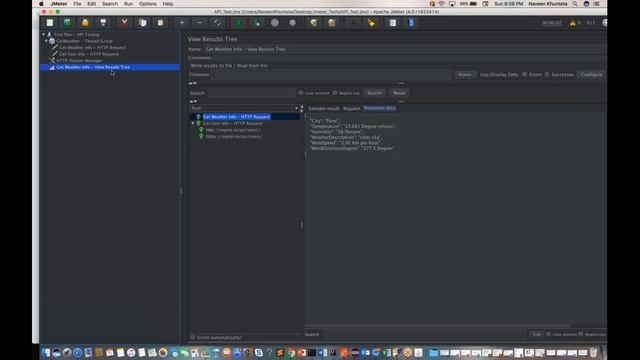Click the collapse arrows above the Text dropdown
Screen dimensions: 640x360
(x=193, y=101)
